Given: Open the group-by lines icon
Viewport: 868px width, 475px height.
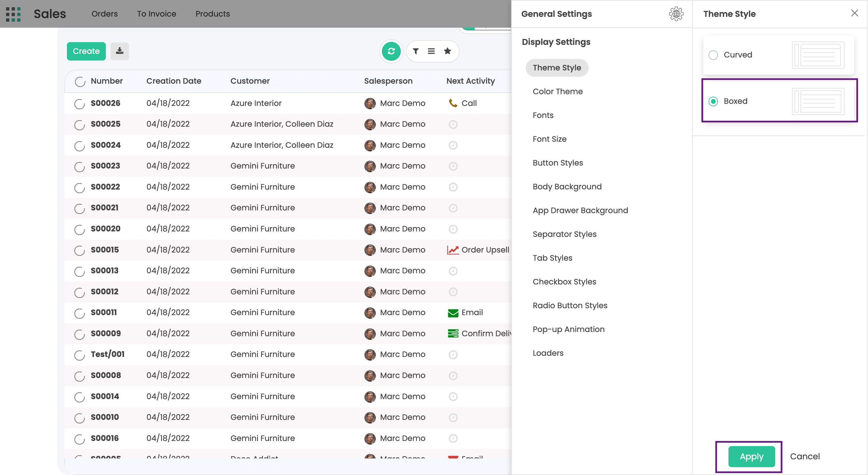Looking at the screenshot, I should pos(431,51).
